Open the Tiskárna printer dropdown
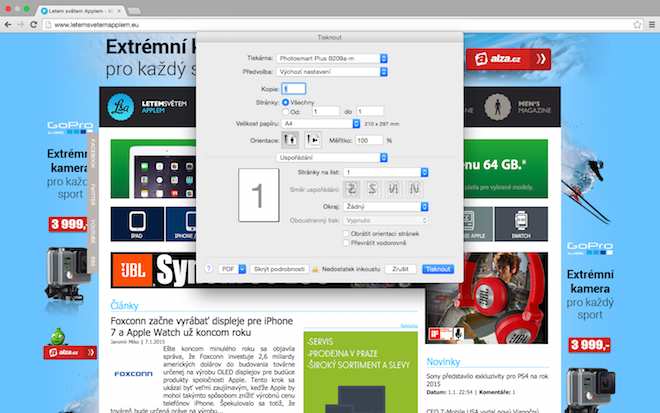Screen dimensions: 660x413 (332, 59)
